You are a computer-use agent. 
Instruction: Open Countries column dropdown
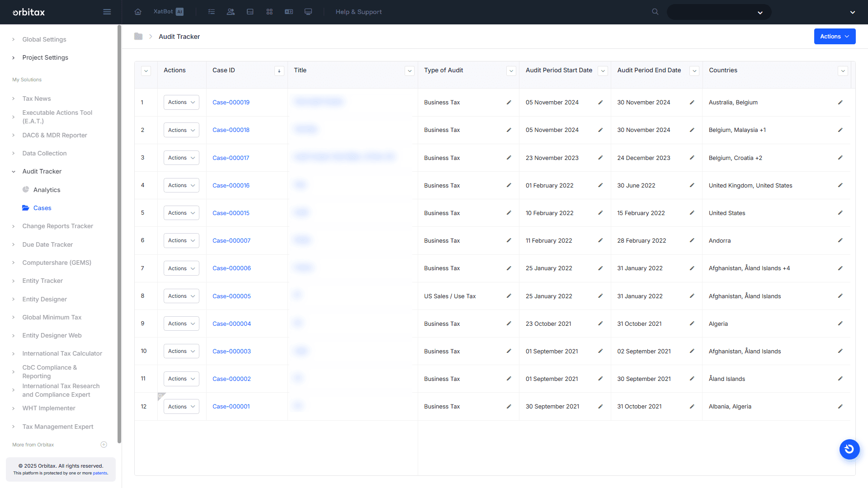click(x=843, y=71)
